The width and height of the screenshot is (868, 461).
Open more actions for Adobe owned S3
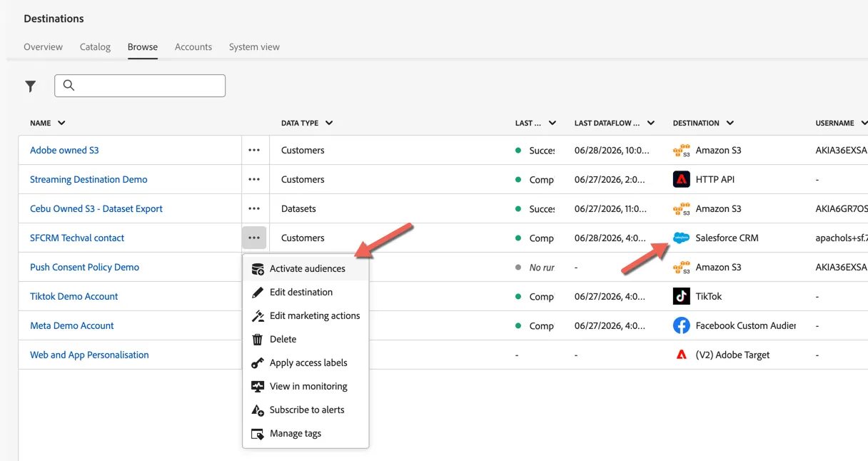[254, 151]
